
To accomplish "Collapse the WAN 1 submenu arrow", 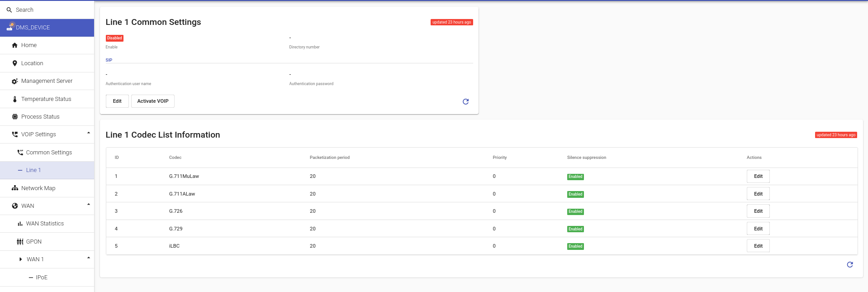I will [x=89, y=258].
